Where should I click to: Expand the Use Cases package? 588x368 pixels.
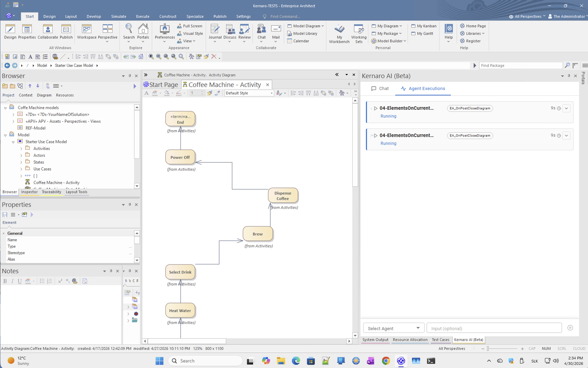21,169
